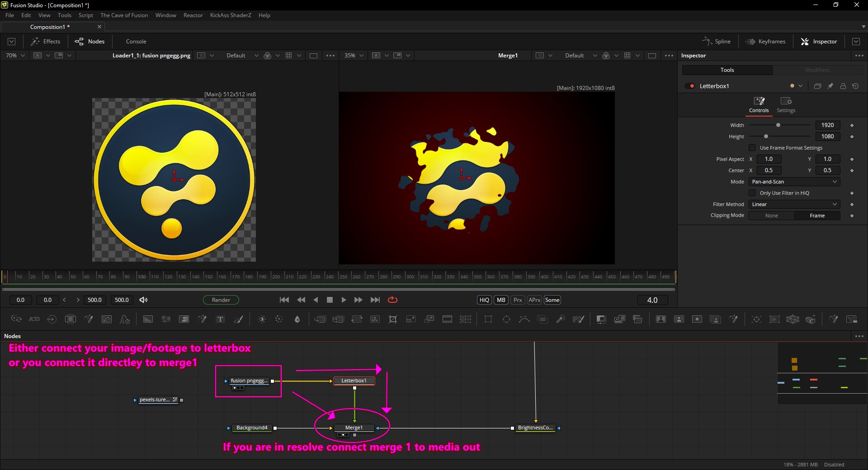Screen dimensions: 868x470
Task: Open Filter Method dropdown Linear
Action: point(794,204)
